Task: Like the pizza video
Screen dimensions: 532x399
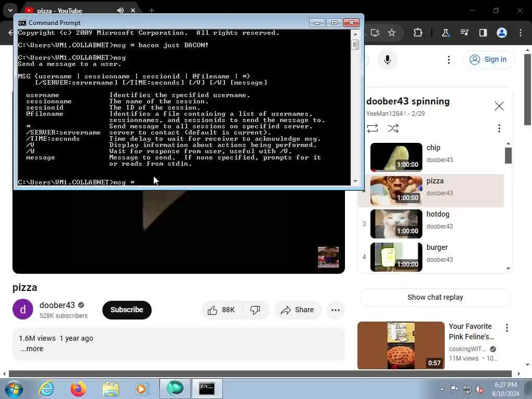Action: tap(222, 310)
